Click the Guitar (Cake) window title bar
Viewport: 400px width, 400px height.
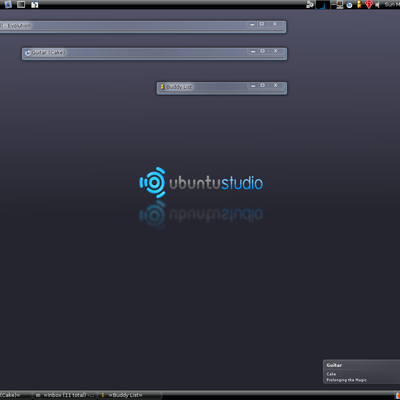[x=154, y=53]
